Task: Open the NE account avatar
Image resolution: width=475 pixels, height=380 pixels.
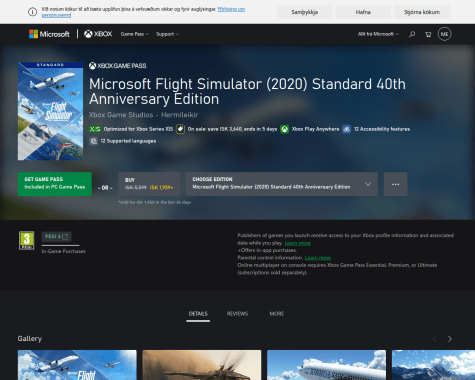Action: coord(444,34)
